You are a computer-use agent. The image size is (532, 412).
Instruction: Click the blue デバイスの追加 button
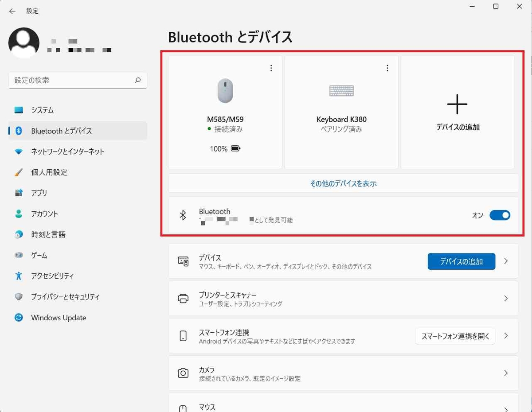pyautogui.click(x=461, y=261)
